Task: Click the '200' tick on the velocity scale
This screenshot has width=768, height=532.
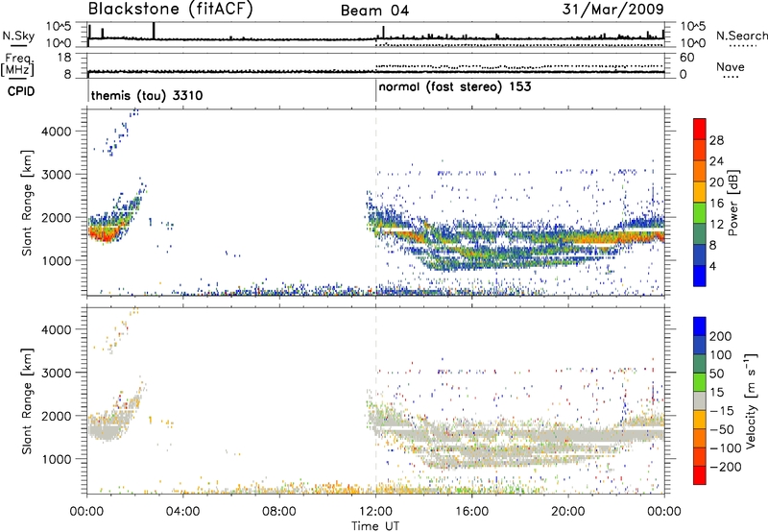Action: point(721,336)
